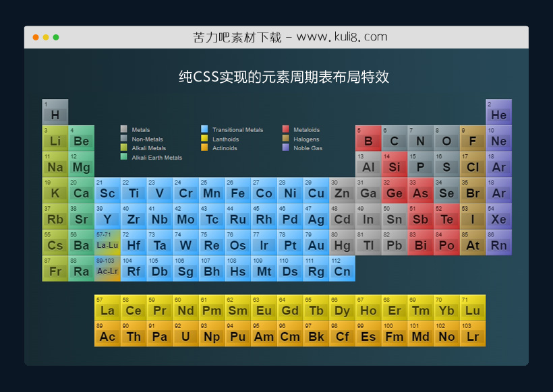Viewport: 553px width, 392px height.
Task: Select the Gold (Au) element tile
Action: (x=316, y=244)
